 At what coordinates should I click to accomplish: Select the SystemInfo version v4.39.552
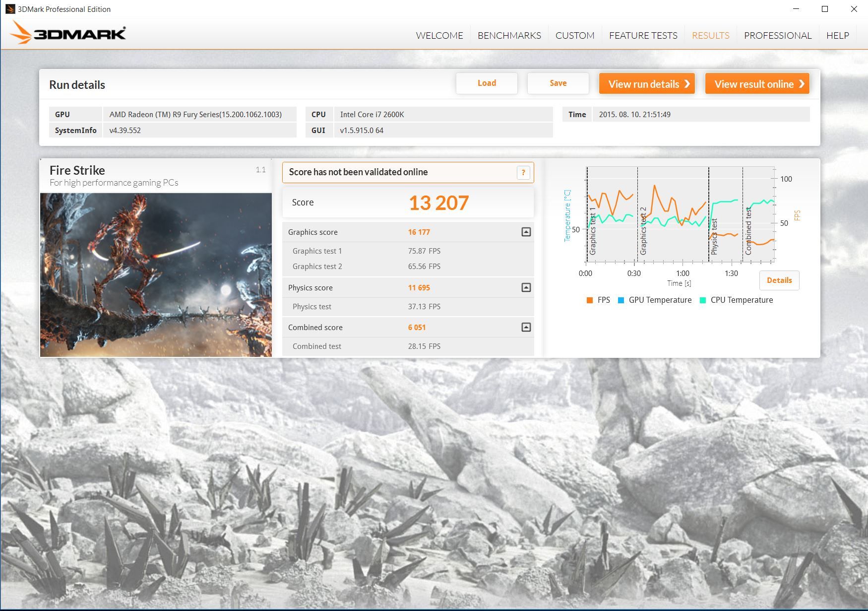pyautogui.click(x=125, y=131)
